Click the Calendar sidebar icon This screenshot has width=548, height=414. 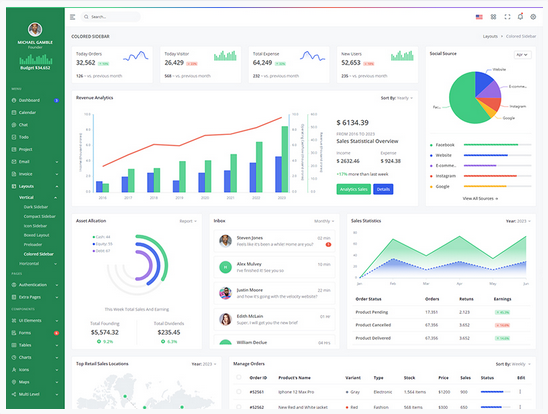coord(14,112)
